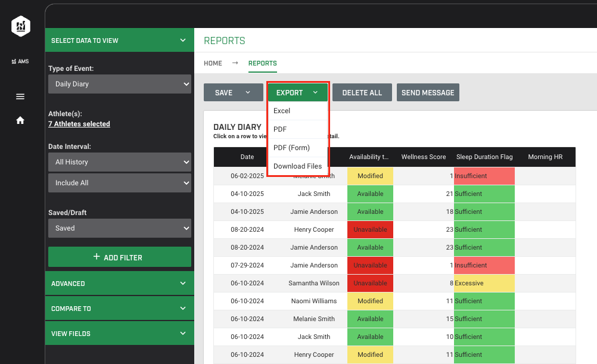Open the All History date interval dropdown
This screenshot has height=364, width=597.
pyautogui.click(x=119, y=162)
